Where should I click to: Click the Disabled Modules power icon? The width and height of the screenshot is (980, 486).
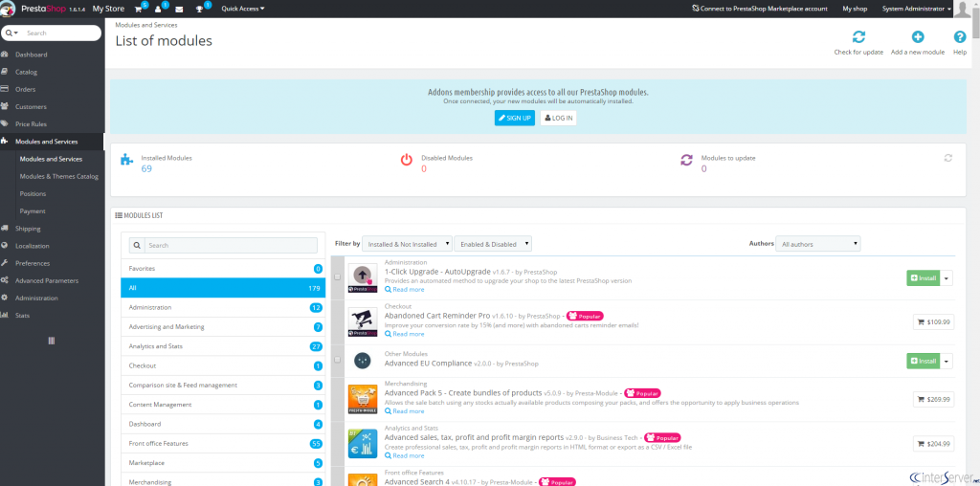pos(406,160)
